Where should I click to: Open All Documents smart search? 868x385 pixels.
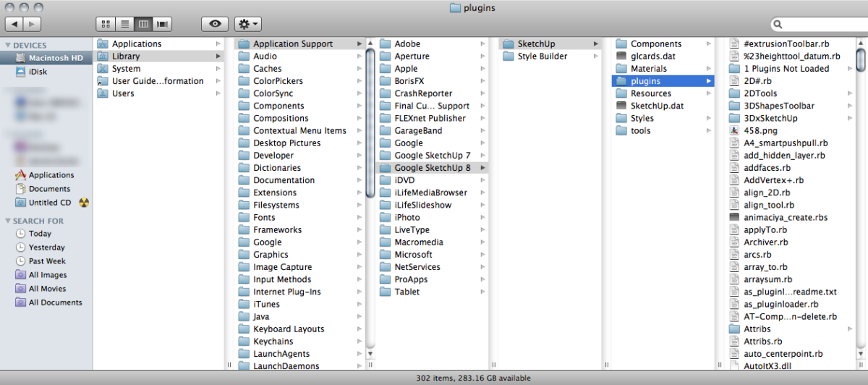pyautogui.click(x=48, y=302)
